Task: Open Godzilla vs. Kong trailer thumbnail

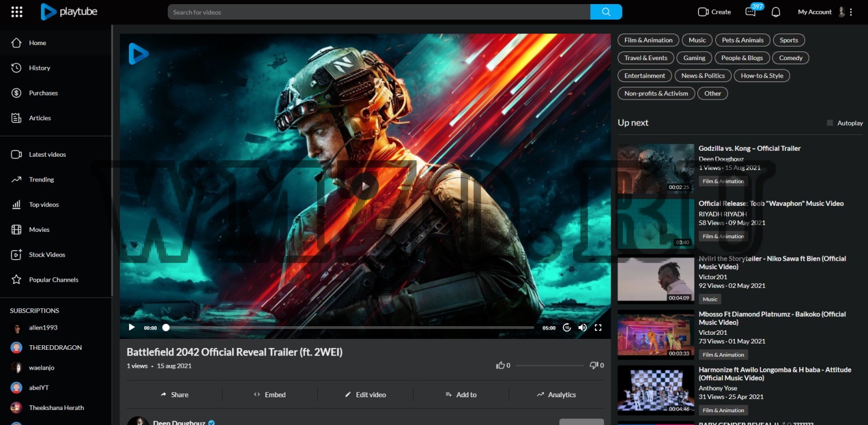Action: click(656, 168)
